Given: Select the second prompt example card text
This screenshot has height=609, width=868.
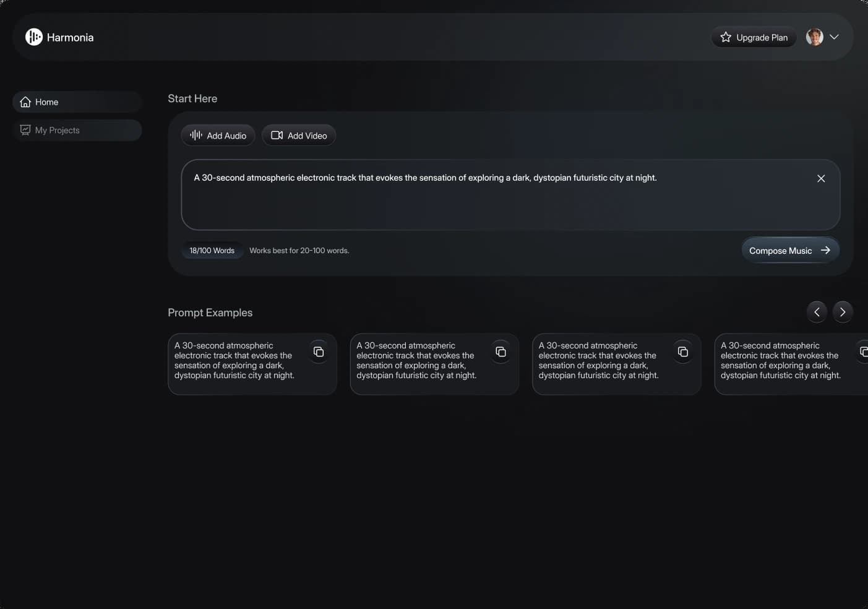Looking at the screenshot, I should (416, 361).
